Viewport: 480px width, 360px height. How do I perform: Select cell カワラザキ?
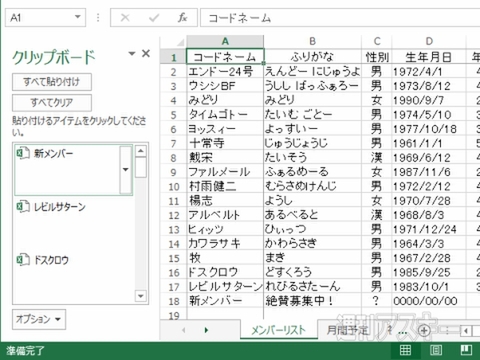225,244
